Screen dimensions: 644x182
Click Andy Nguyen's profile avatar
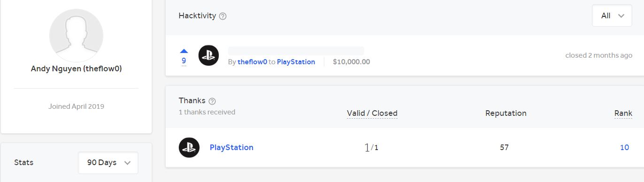coord(76,36)
